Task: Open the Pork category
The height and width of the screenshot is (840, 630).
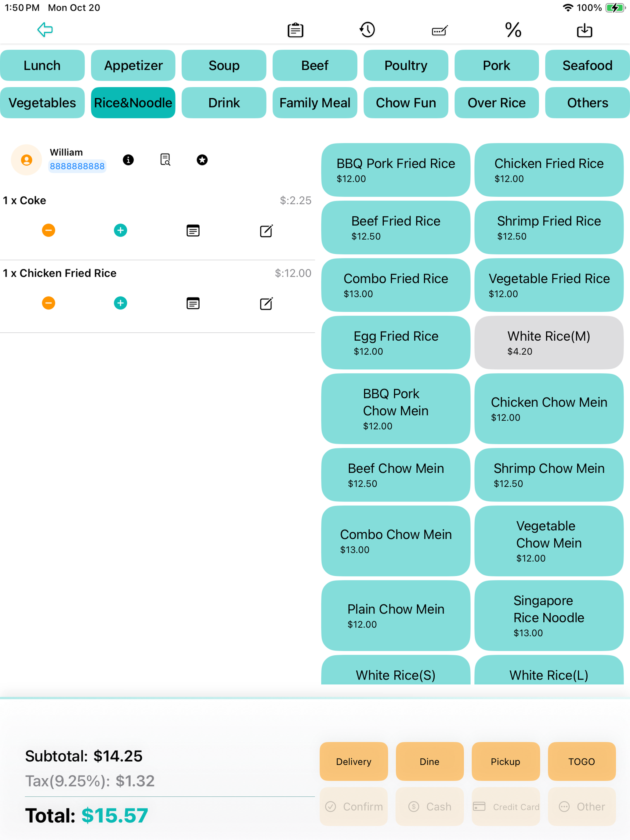Action: click(x=497, y=65)
